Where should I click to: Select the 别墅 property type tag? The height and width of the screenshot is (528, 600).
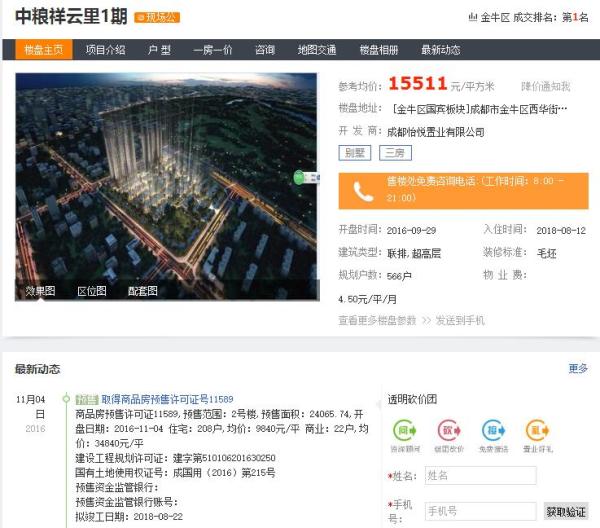(x=354, y=153)
